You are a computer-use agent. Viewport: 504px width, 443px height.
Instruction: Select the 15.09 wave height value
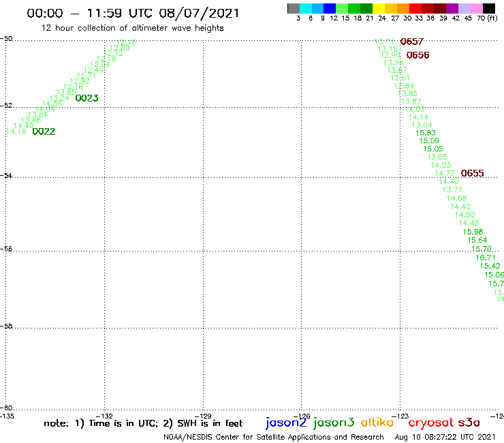pos(429,140)
